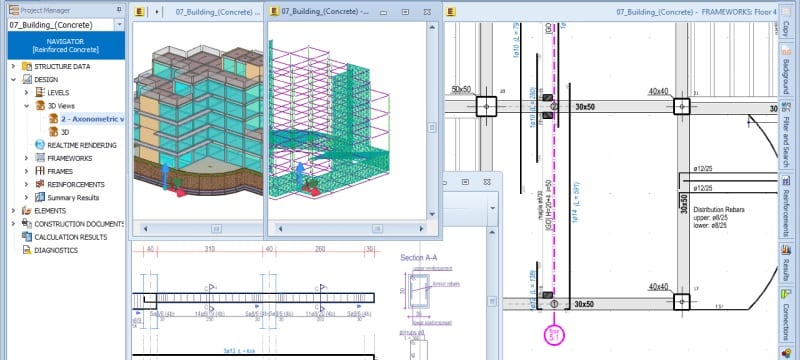This screenshot has height=360, width=800.
Task: Click the CALCULATION RESULTS icon
Action: (27, 237)
